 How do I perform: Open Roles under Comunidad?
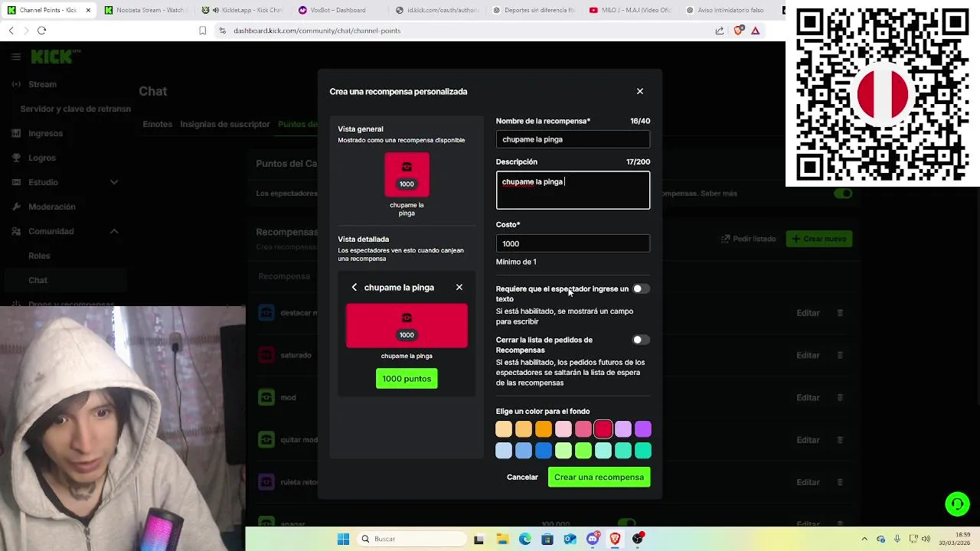pos(39,256)
